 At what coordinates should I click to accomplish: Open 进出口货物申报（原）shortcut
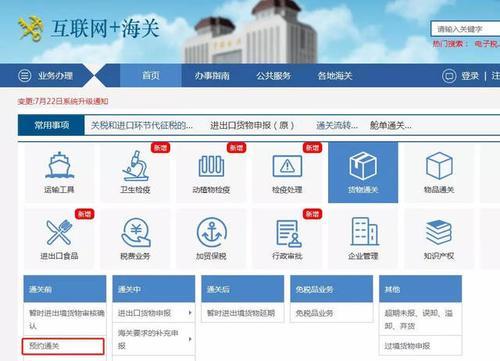pos(252,125)
